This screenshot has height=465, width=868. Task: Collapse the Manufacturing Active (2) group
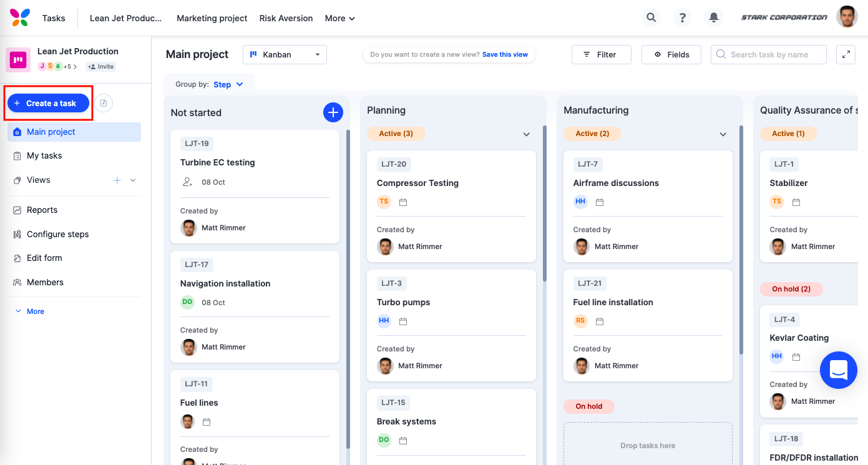[x=723, y=134]
